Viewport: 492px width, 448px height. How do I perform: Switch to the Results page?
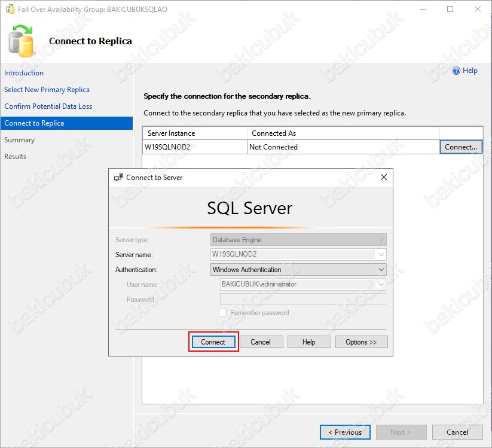(15, 156)
